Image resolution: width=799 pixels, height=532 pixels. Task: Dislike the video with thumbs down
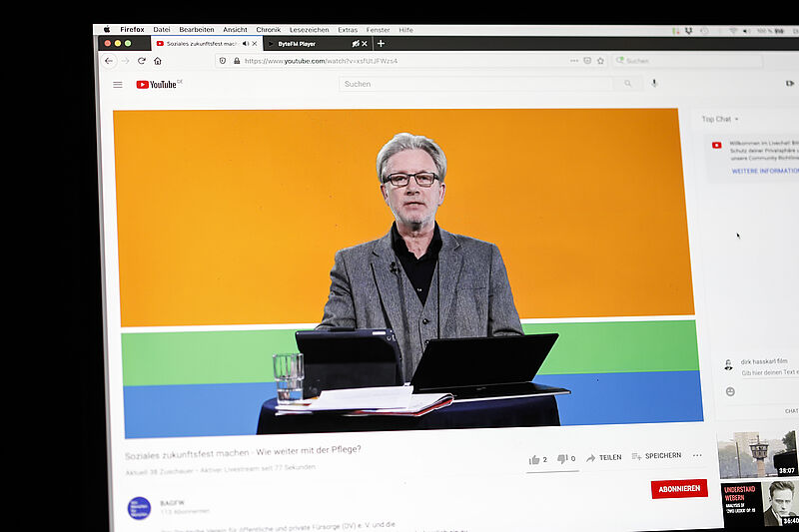566,459
